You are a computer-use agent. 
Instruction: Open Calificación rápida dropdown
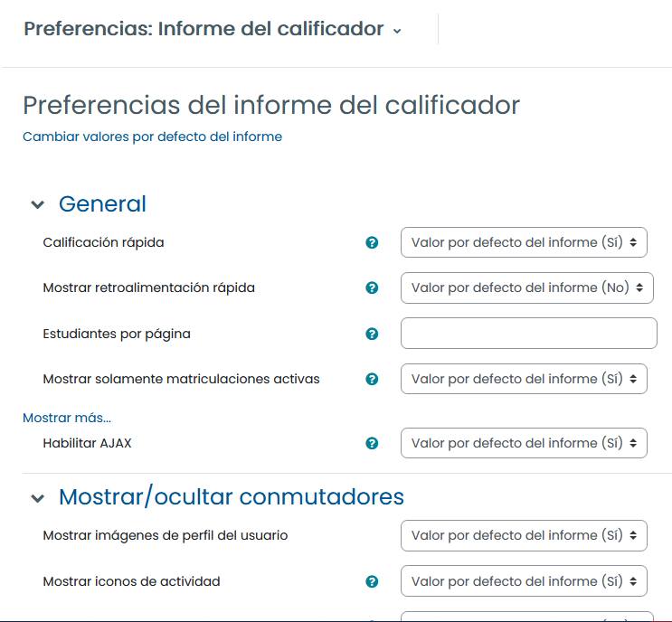[x=524, y=242]
